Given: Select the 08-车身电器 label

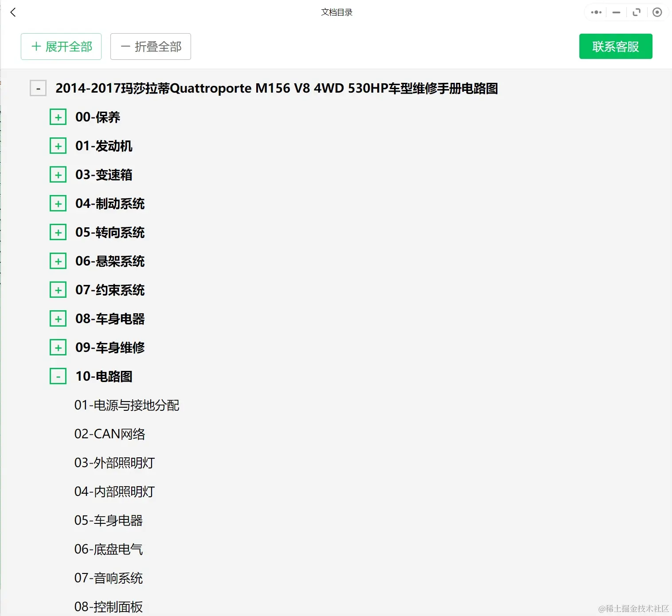Looking at the screenshot, I should click(x=110, y=319).
